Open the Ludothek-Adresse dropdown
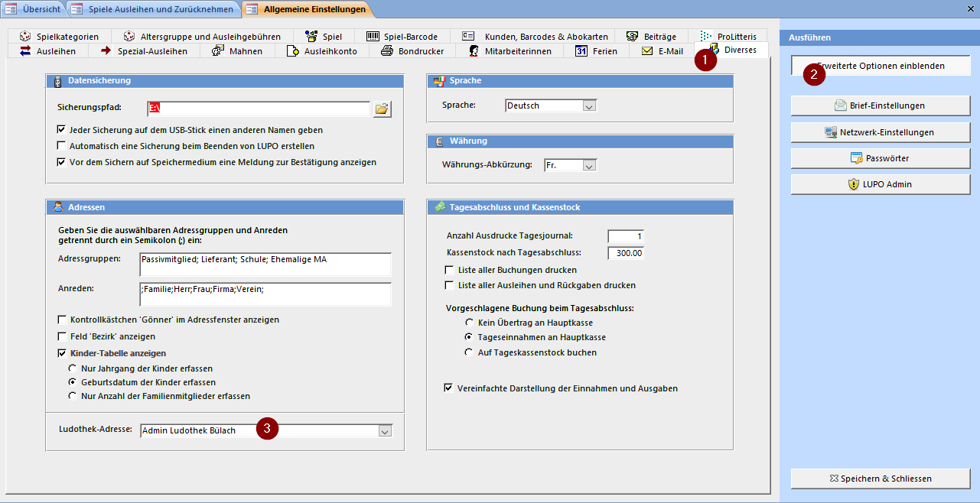 (x=385, y=430)
